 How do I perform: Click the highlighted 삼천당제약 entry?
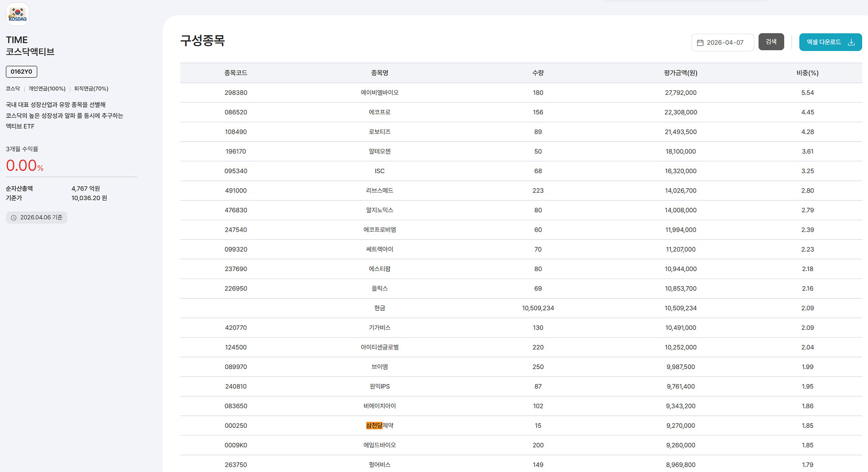click(x=379, y=425)
